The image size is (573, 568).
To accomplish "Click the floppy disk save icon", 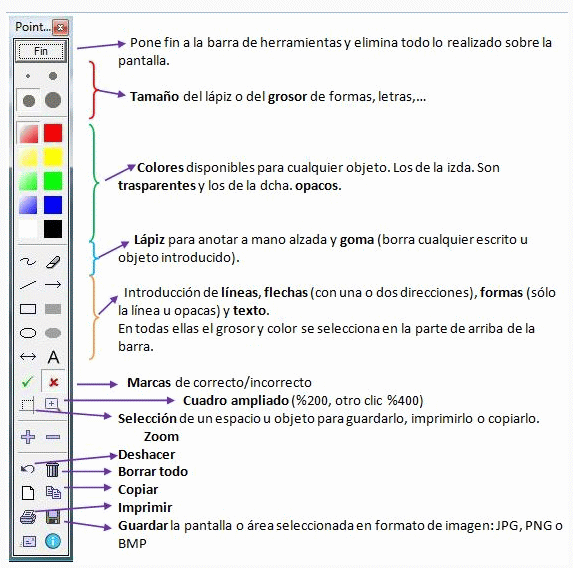I will (53, 517).
